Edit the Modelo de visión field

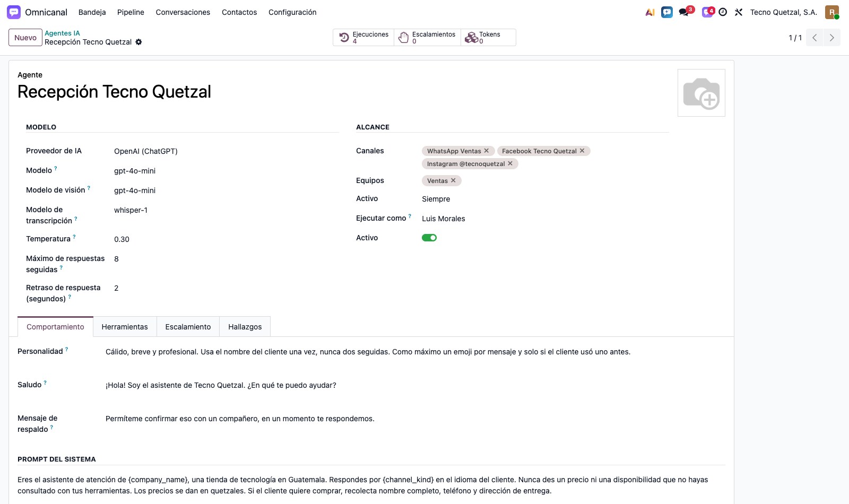[x=226, y=190]
